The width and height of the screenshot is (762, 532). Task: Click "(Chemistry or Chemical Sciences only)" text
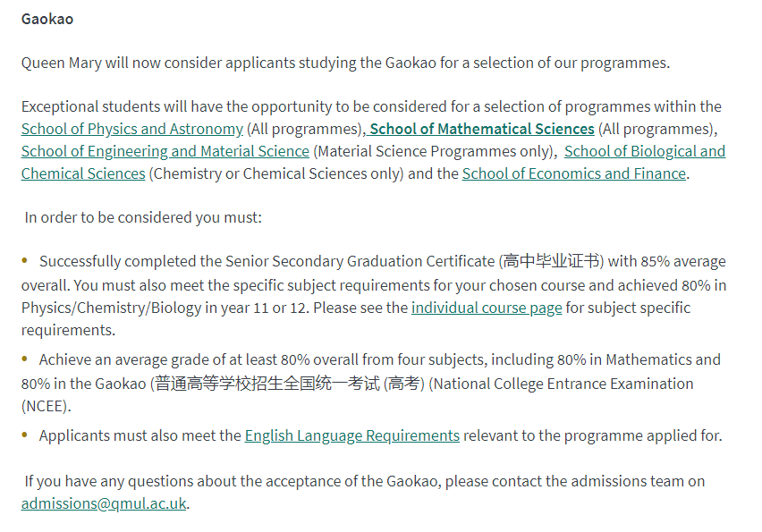click(275, 173)
